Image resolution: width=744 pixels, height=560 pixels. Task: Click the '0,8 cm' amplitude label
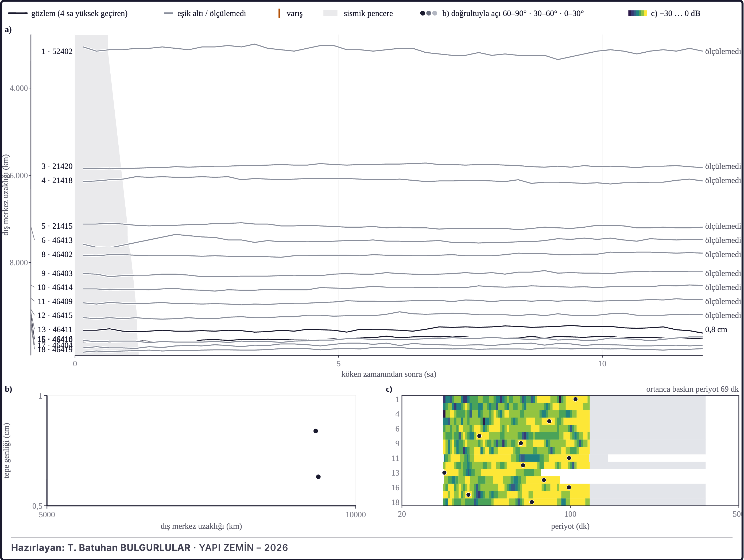pyautogui.click(x=716, y=330)
